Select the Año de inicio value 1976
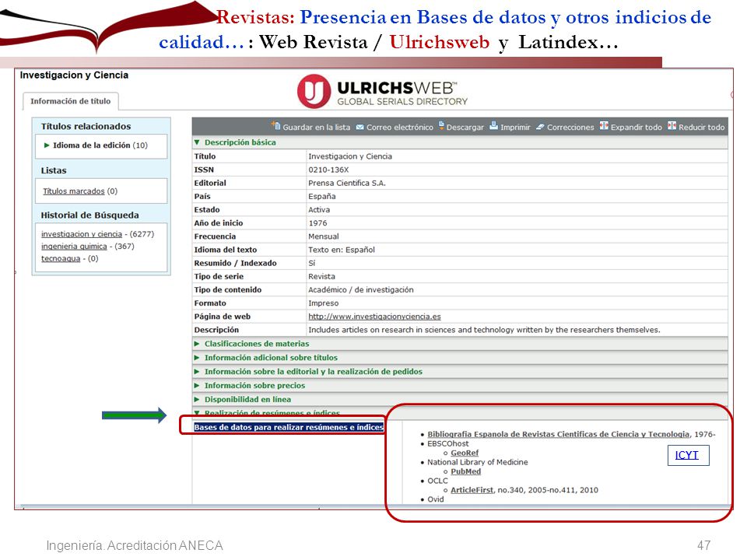This screenshot has height=560, width=747. [317, 223]
